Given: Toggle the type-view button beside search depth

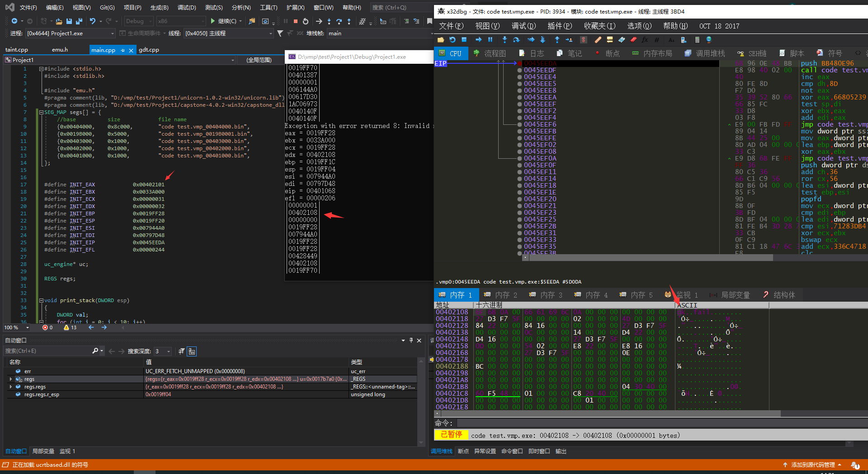Looking at the screenshot, I should (192, 351).
